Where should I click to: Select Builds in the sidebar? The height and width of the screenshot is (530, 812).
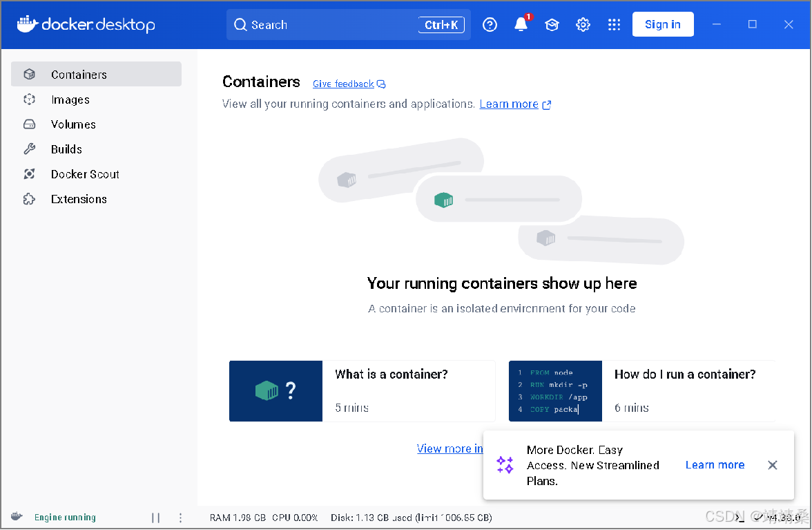pyautogui.click(x=97, y=149)
